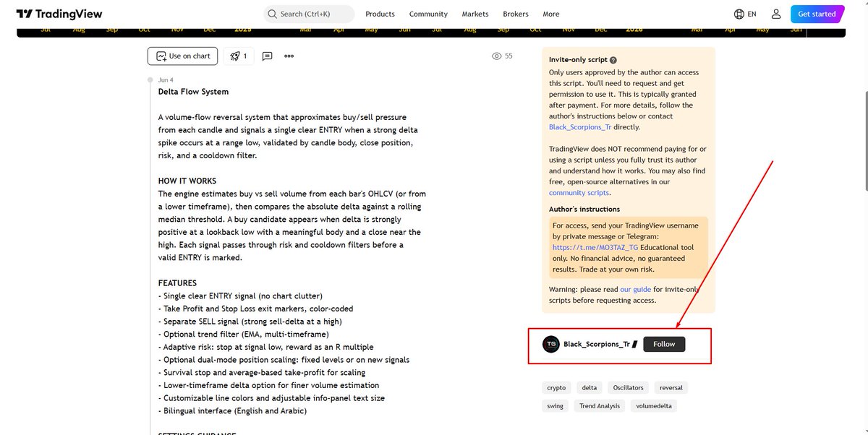
Task: Select the volumedelta tag
Action: [654, 406]
